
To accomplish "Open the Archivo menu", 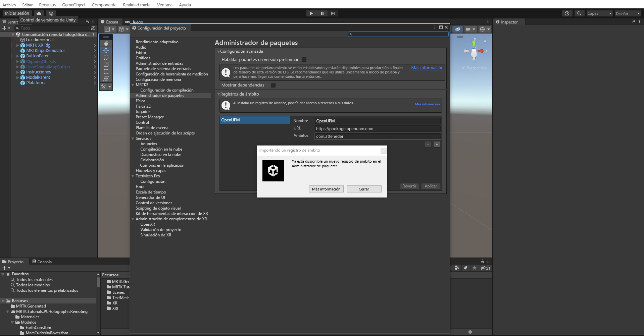I will point(9,5).
